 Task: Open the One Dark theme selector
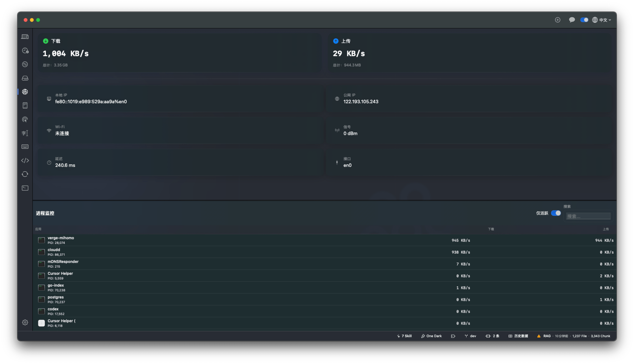click(431, 336)
